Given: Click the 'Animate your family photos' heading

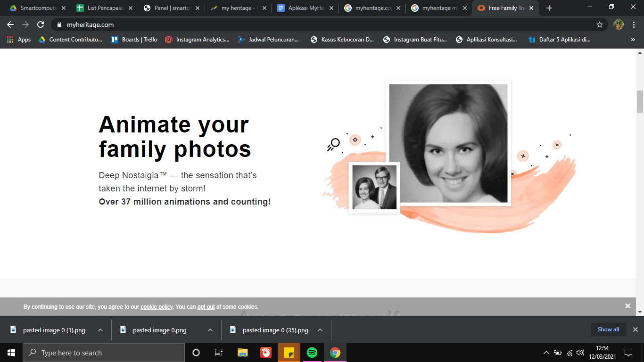Looking at the screenshot, I should [175, 137].
